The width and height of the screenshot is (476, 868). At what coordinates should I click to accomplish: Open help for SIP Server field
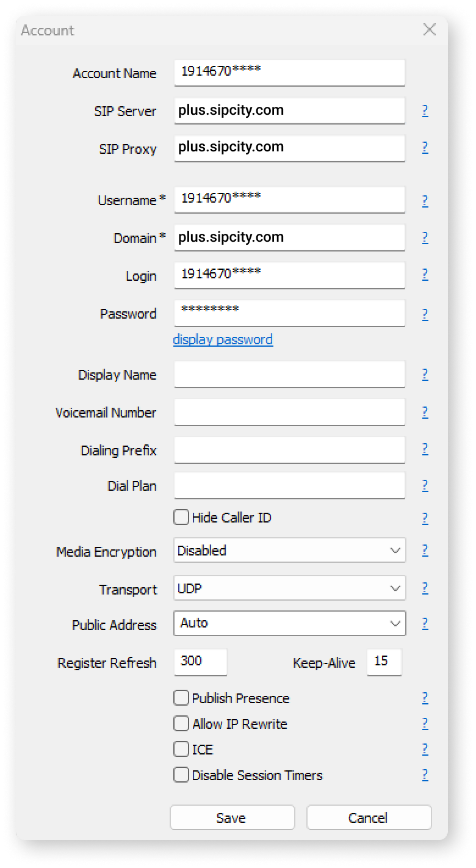(x=425, y=110)
